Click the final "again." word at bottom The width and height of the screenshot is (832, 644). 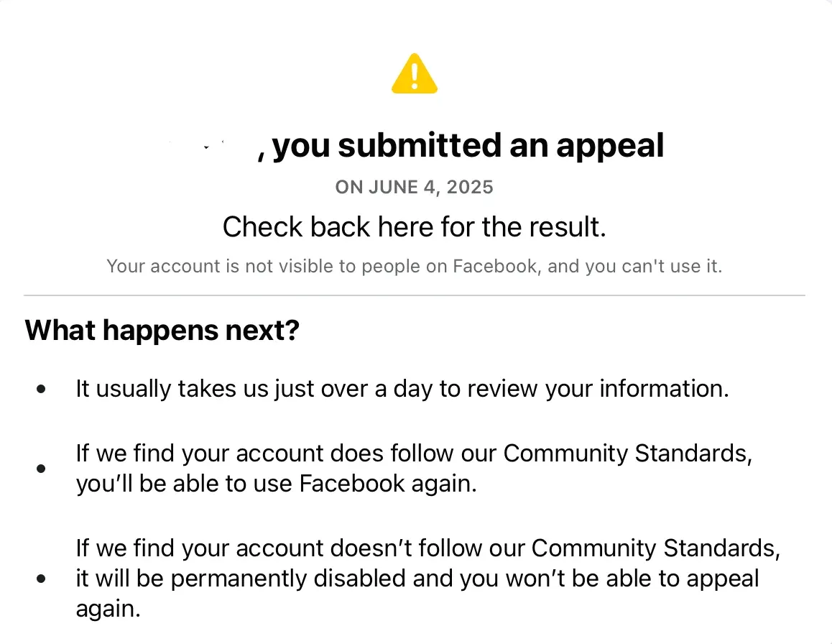pos(108,609)
